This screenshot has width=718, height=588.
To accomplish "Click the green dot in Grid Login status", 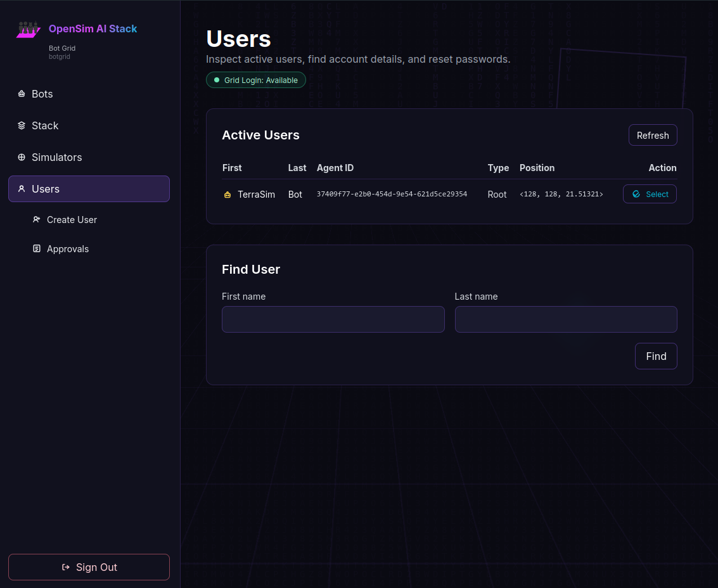I will 217,80.
